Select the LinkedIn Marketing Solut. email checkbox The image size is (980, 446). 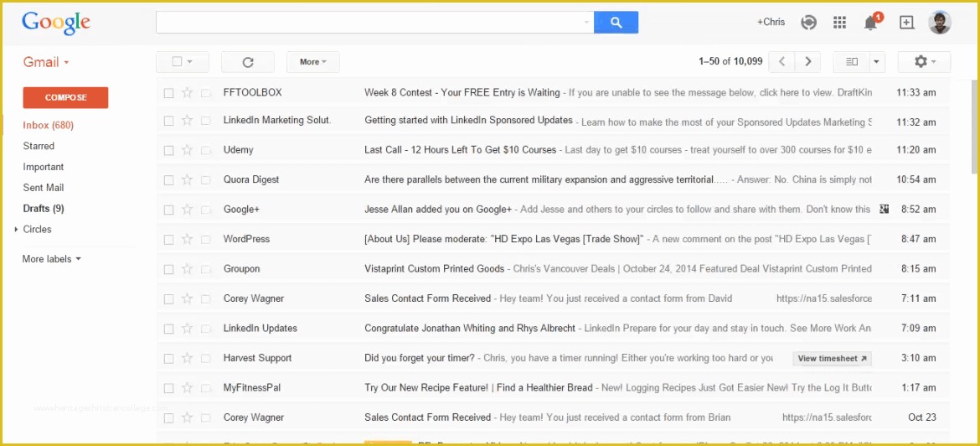point(168,121)
